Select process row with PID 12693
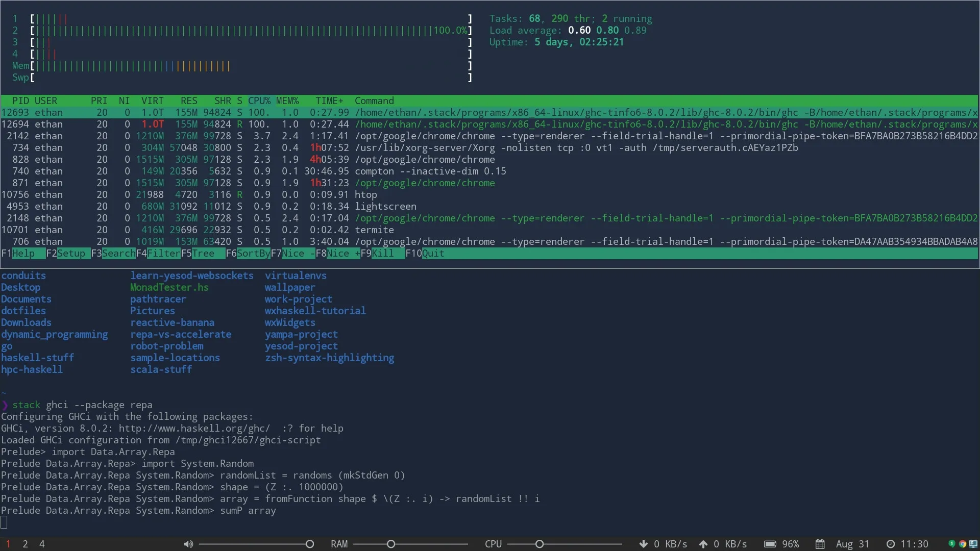 click(489, 112)
